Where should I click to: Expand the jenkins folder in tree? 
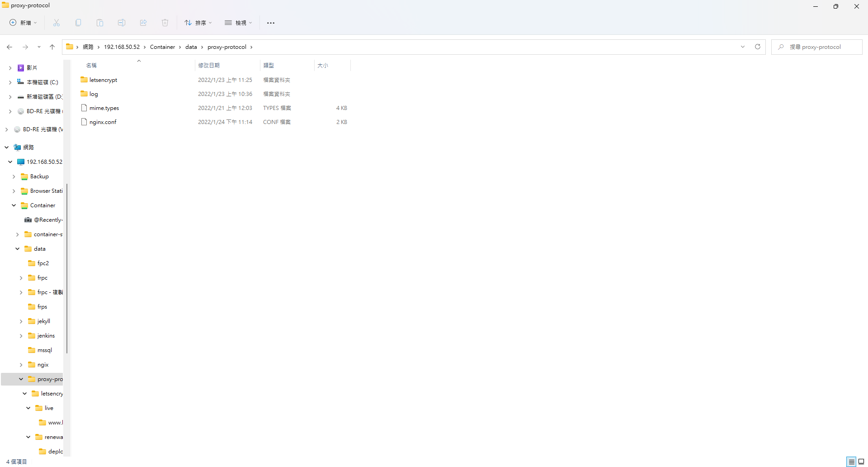(21, 336)
